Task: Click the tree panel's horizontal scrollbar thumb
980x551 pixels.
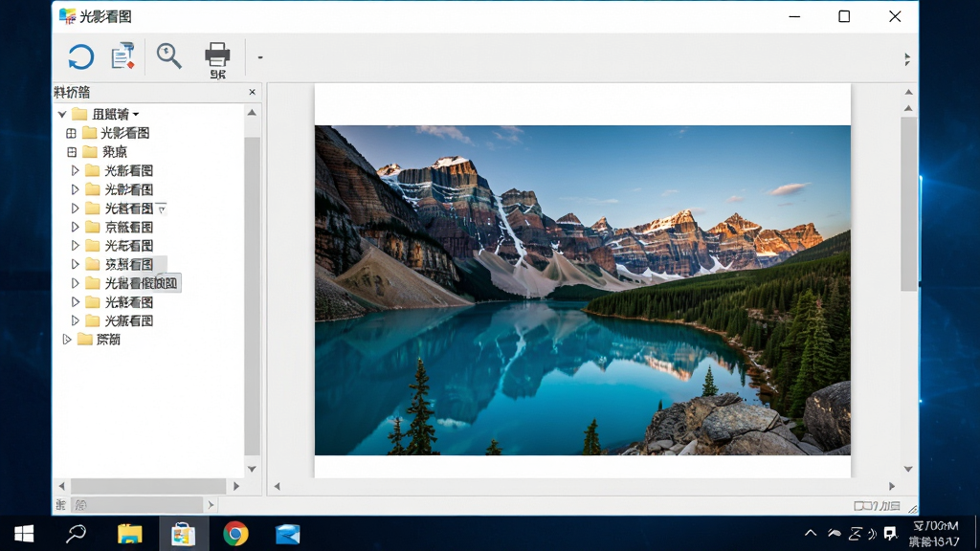Action: point(148,485)
